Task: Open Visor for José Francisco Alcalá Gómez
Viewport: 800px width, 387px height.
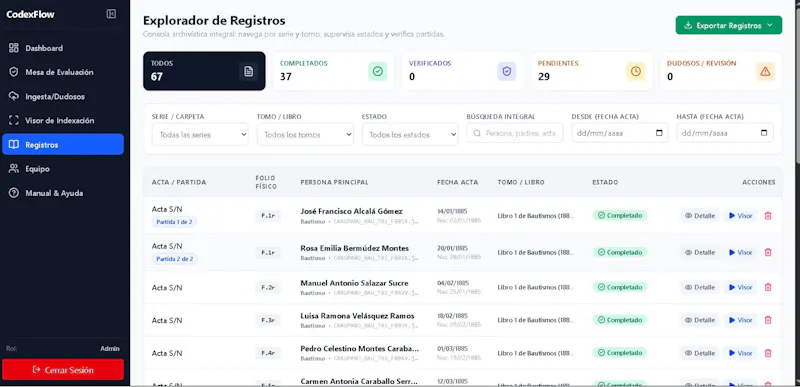Action: (x=740, y=216)
